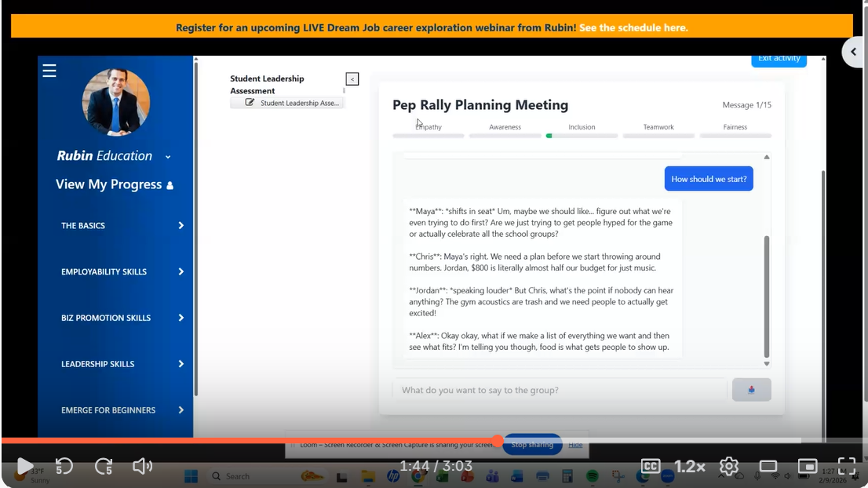Mute the video volume

[142, 466]
